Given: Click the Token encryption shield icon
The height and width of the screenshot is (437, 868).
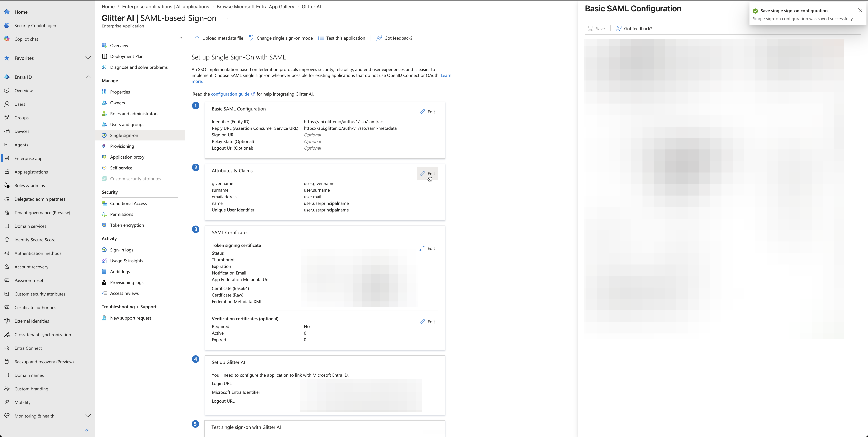Looking at the screenshot, I should 104,225.
